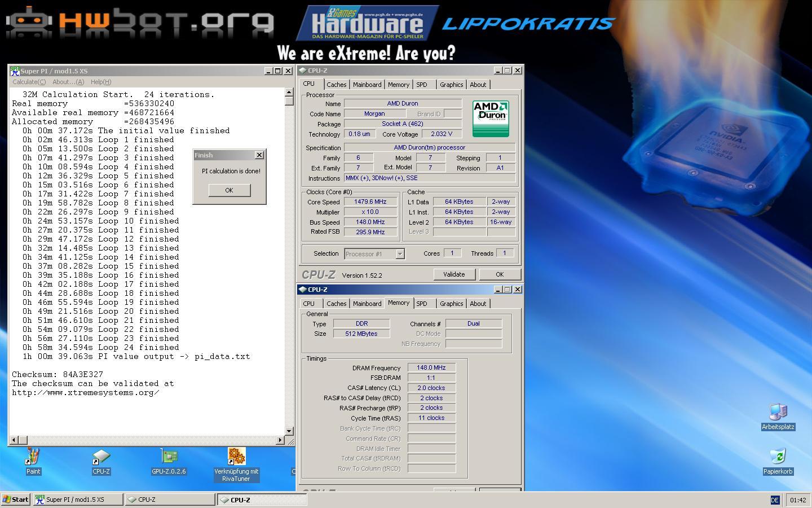Open Super PI Help menu

tap(101, 82)
